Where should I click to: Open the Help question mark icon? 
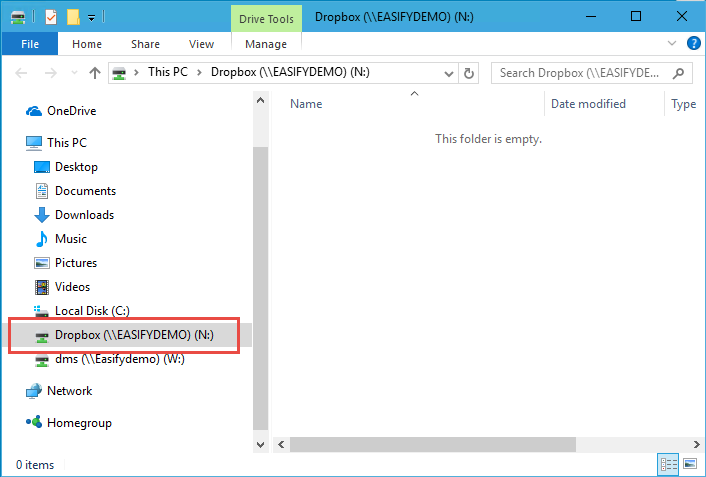(x=692, y=44)
